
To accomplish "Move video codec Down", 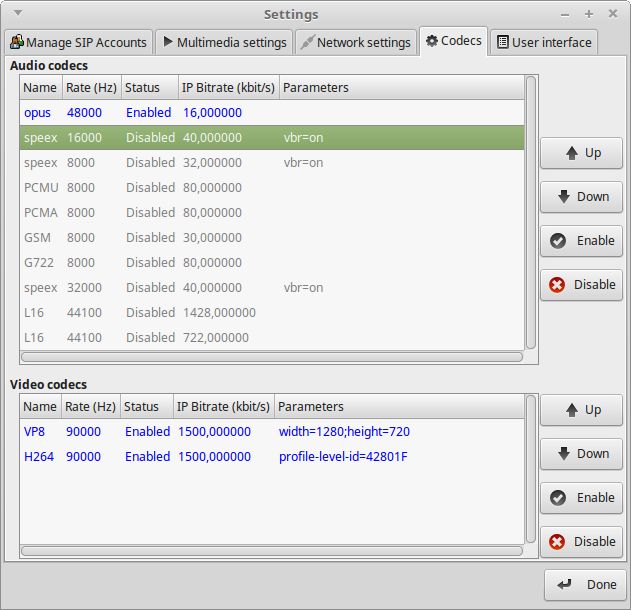I will (582, 454).
